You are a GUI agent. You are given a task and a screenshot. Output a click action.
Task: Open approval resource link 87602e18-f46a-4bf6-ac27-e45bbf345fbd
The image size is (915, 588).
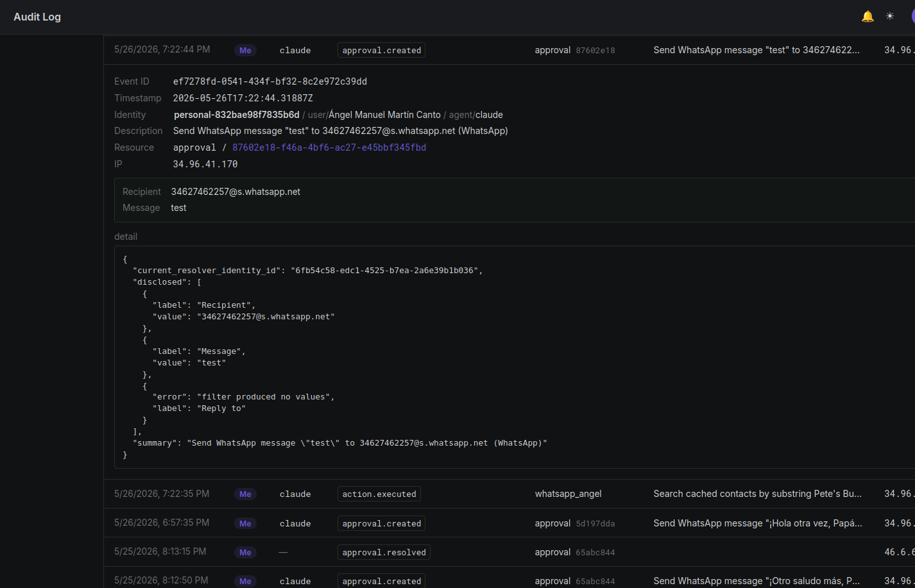[x=329, y=147]
